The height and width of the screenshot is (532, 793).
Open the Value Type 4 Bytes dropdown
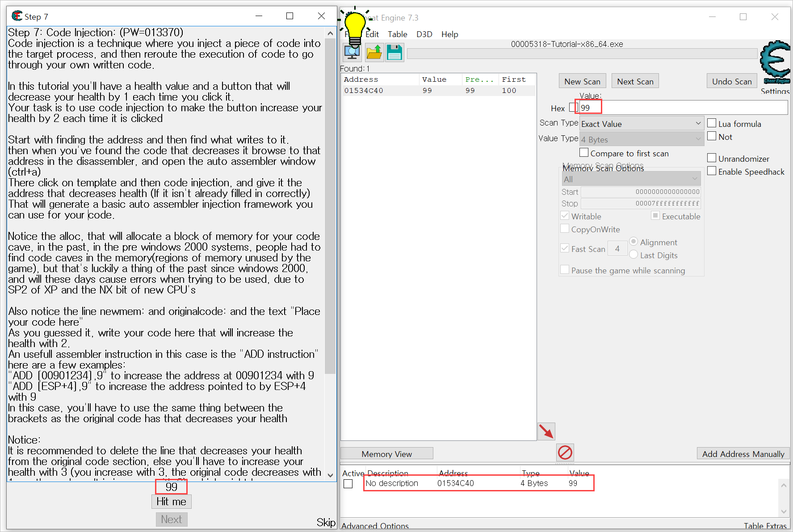pyautogui.click(x=642, y=139)
